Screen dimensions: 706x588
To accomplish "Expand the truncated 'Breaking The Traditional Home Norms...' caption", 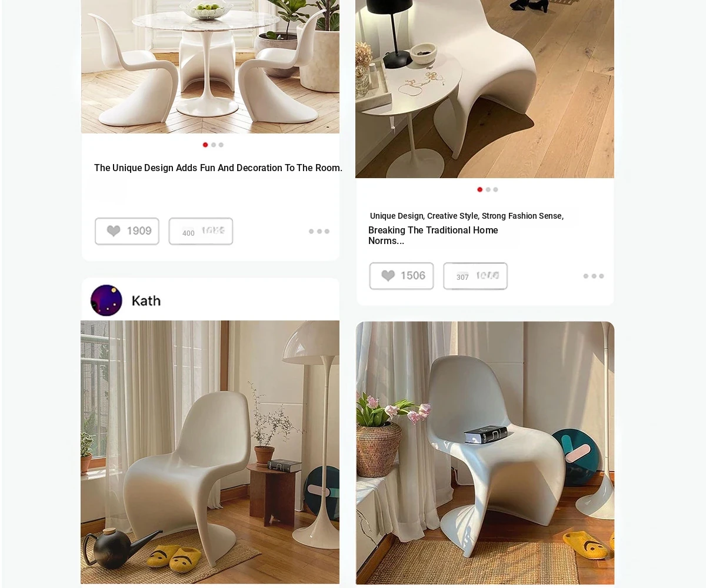I will [433, 235].
